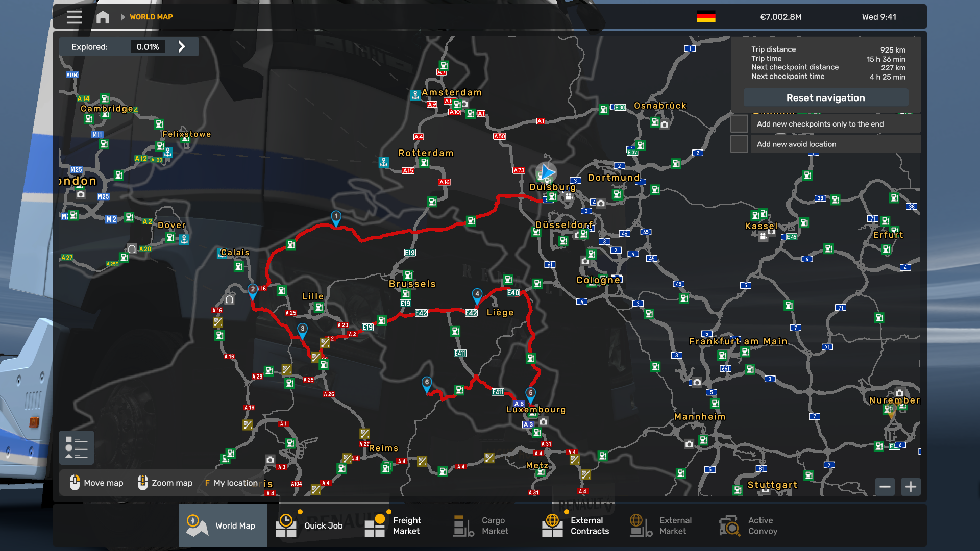Open the map legend panel

tap(77, 447)
